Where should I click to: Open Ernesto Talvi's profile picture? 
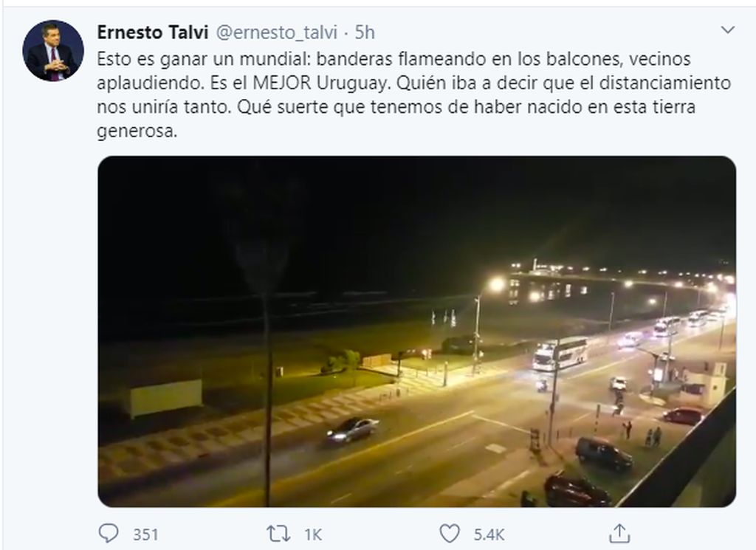[53, 51]
